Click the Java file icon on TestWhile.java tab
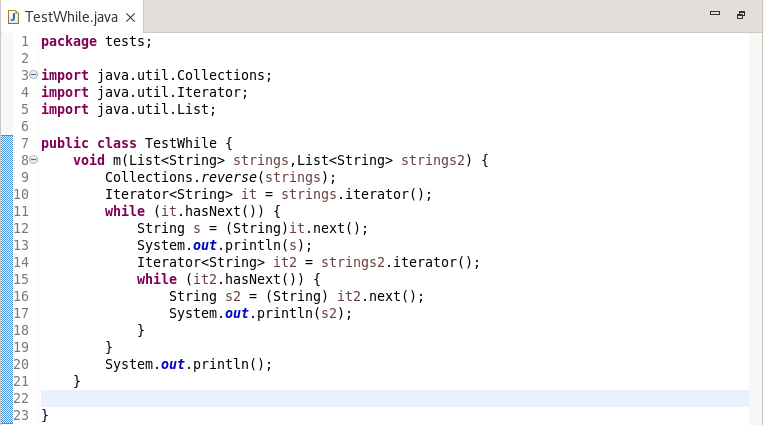 point(14,18)
